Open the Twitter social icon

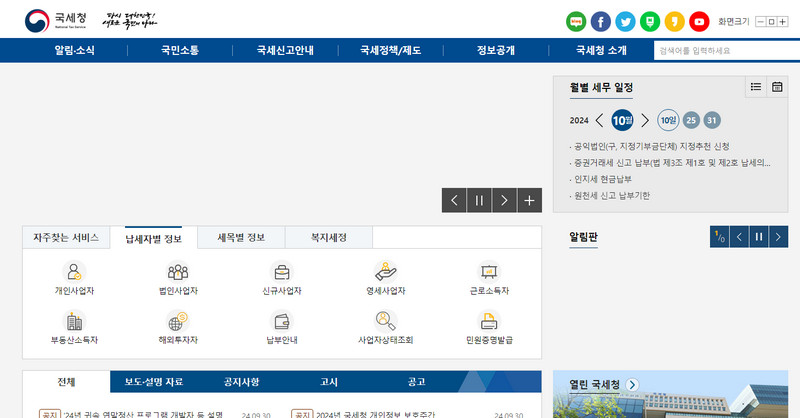click(x=625, y=21)
